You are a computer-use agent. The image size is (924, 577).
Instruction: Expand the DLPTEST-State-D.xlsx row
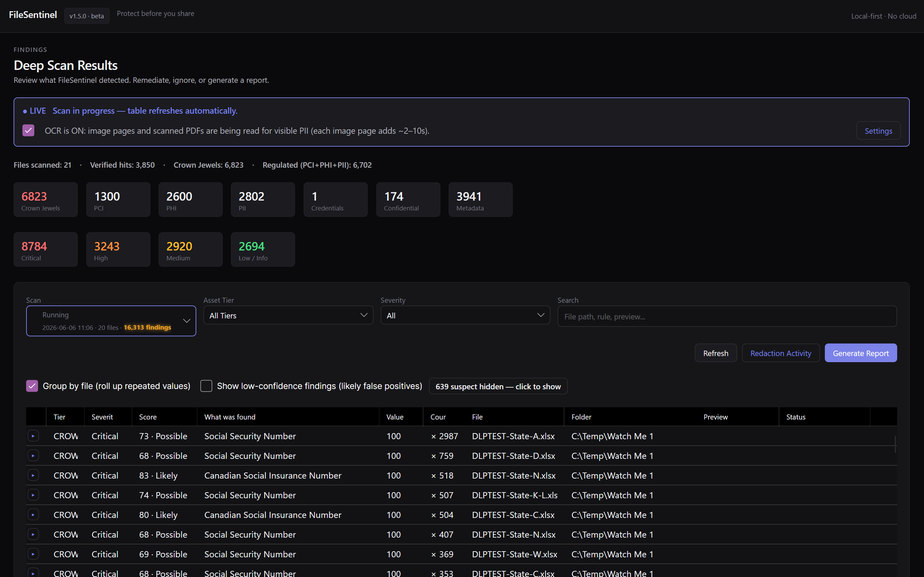click(33, 455)
